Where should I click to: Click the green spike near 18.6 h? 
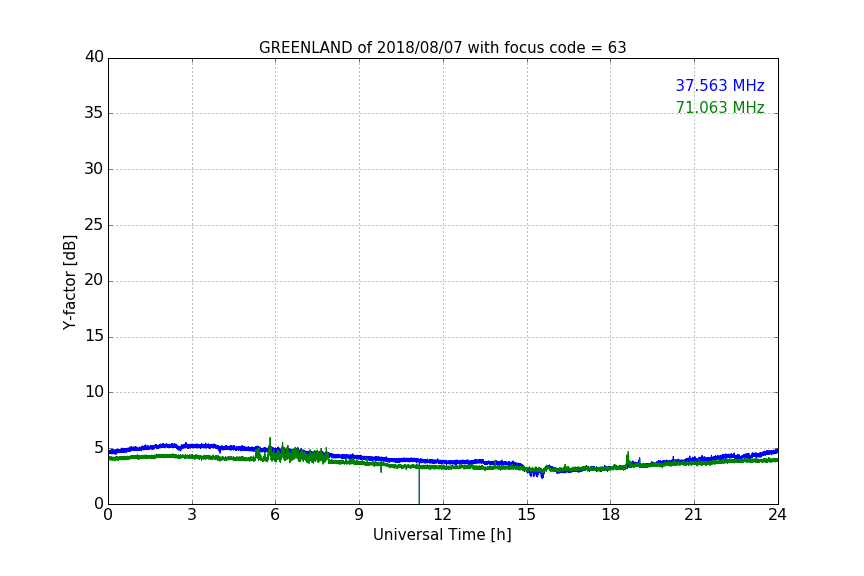click(x=628, y=459)
